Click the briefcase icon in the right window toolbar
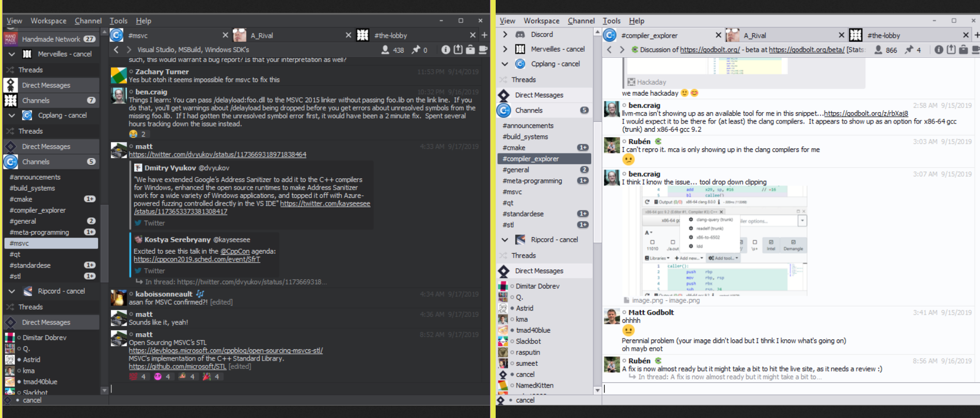This screenshot has width=980, height=418. click(x=963, y=50)
